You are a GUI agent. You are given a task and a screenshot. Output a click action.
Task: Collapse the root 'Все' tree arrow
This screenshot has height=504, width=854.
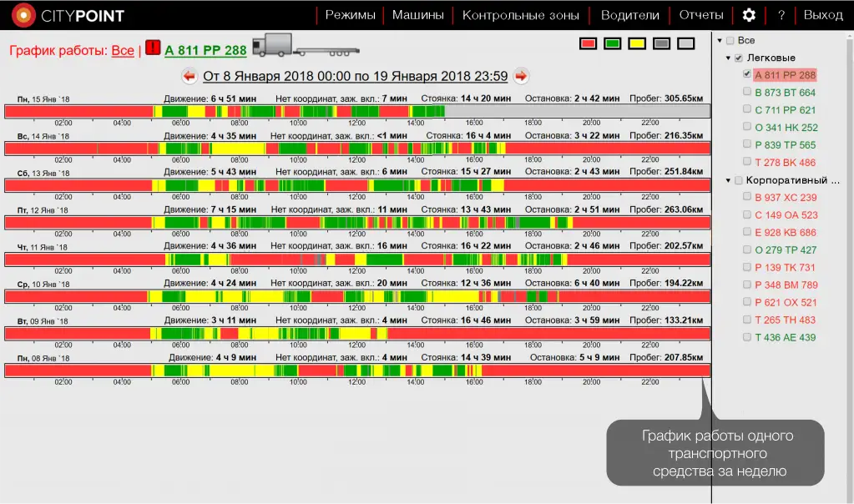coord(720,41)
